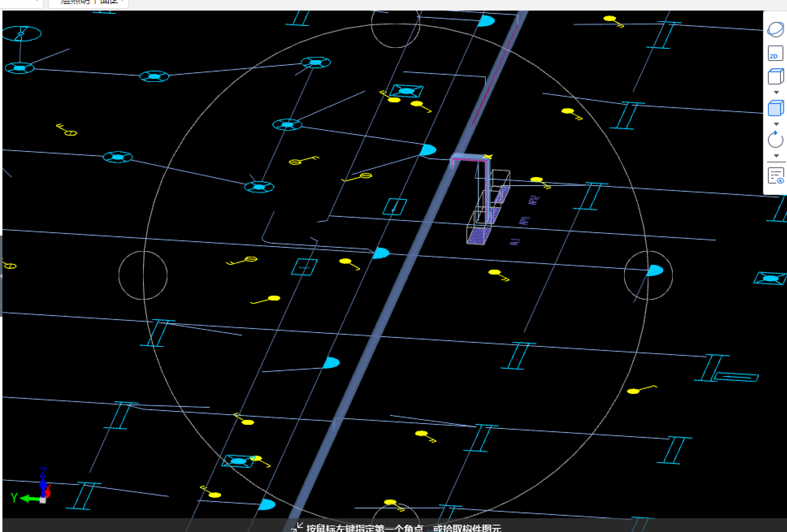Click the XYZ coordinate axis gizmo

[31, 487]
